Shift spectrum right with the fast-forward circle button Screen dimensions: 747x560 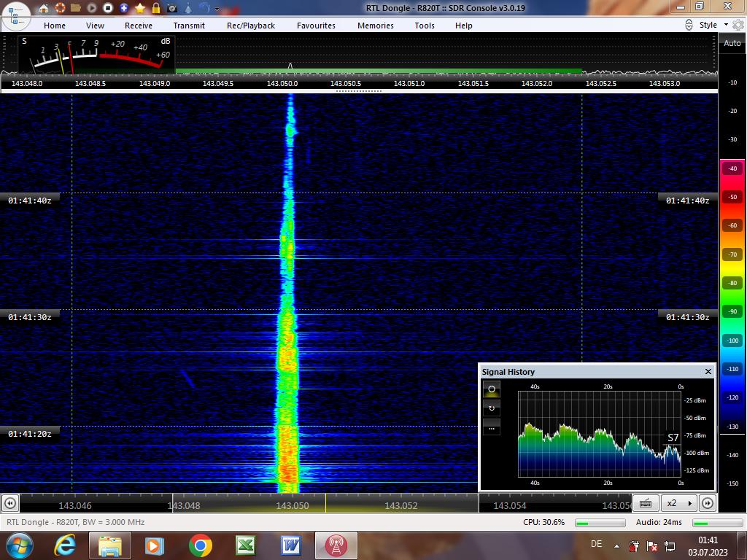pyautogui.click(x=708, y=503)
